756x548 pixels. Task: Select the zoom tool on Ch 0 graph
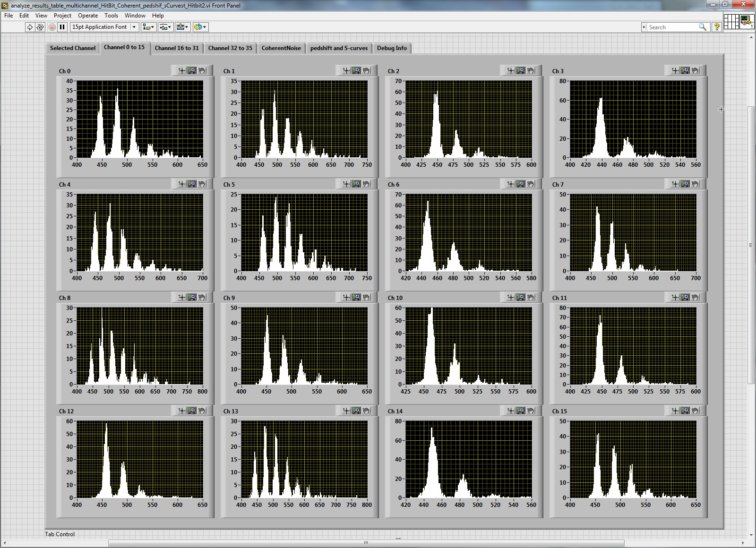tap(192, 70)
